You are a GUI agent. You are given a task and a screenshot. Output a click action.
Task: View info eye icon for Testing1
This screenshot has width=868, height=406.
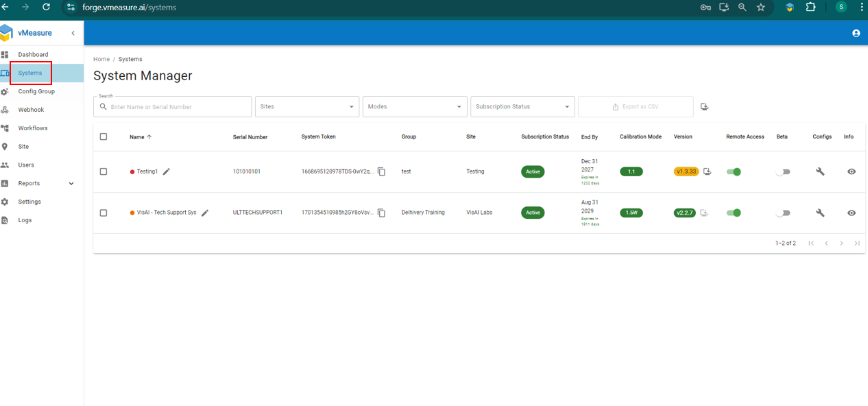pos(852,171)
